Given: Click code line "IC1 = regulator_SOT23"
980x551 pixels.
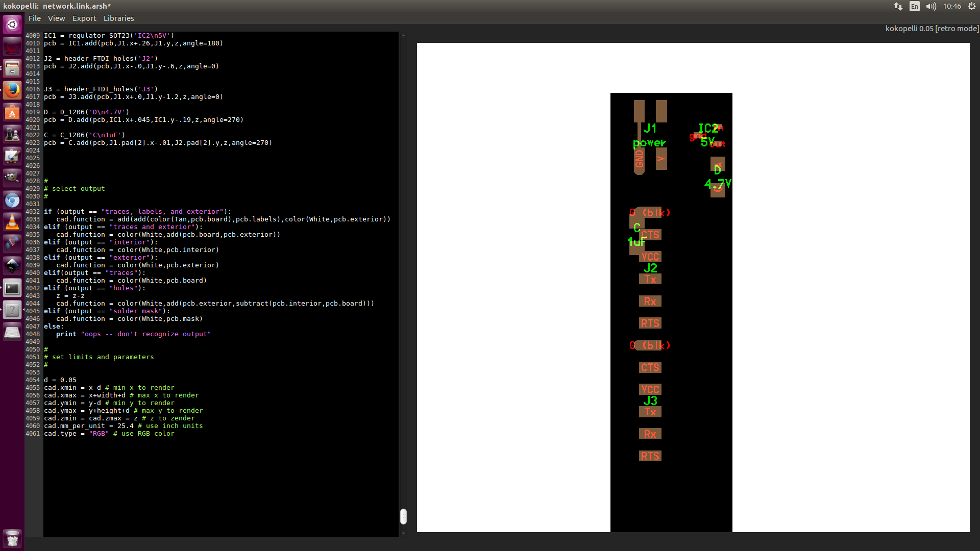Looking at the screenshot, I should click(109, 36).
